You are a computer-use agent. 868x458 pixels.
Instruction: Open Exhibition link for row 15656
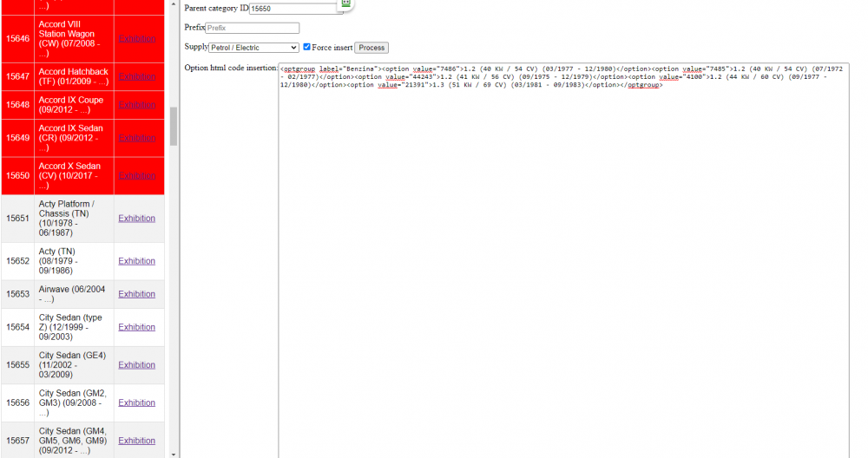click(x=137, y=402)
